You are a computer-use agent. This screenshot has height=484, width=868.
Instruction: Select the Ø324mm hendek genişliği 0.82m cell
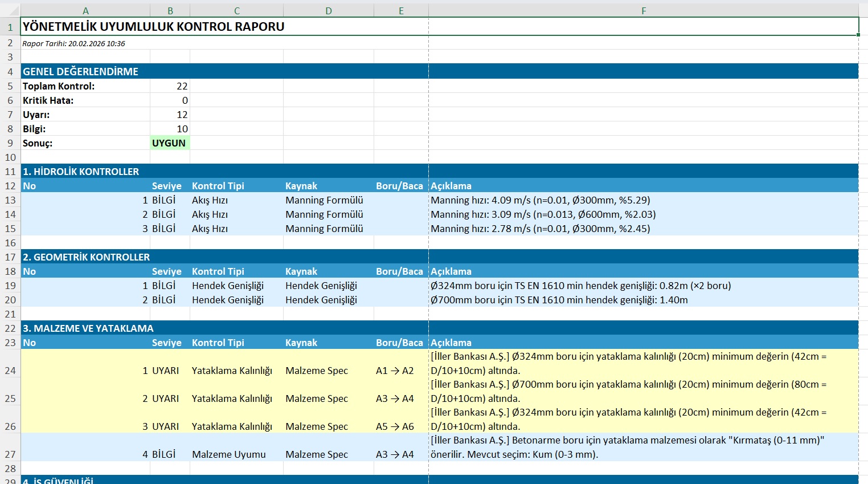(644, 286)
